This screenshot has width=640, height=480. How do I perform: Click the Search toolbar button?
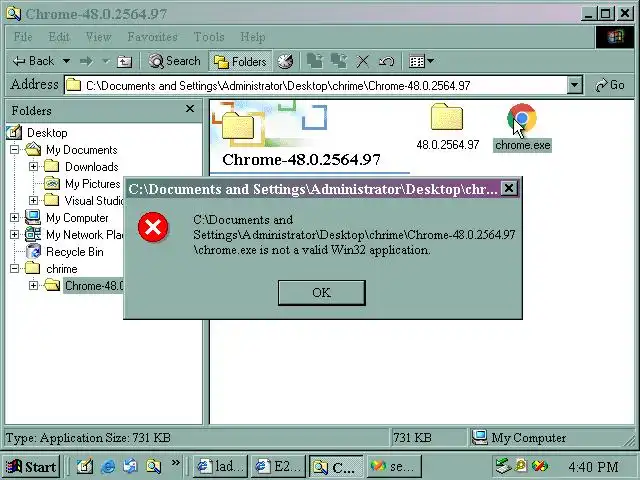click(175, 61)
